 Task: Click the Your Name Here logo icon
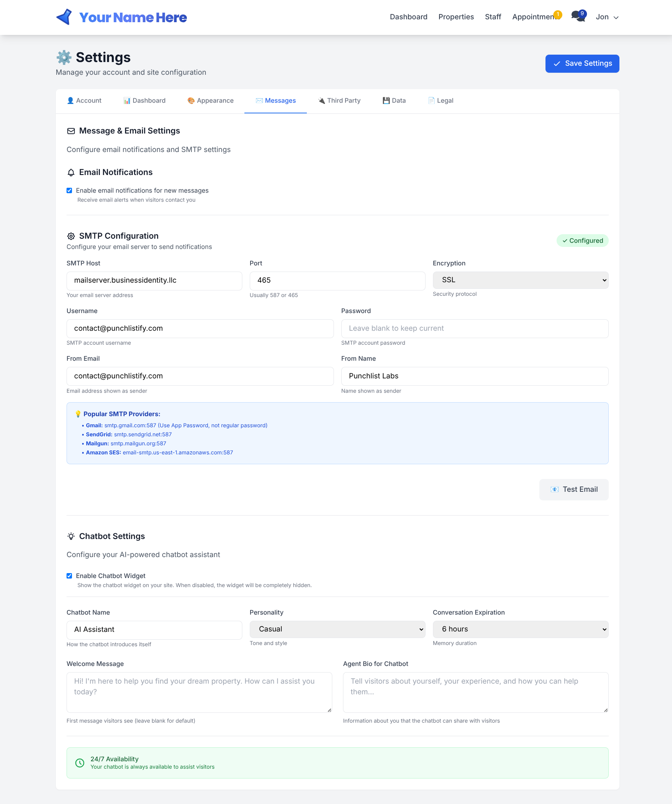tap(64, 17)
